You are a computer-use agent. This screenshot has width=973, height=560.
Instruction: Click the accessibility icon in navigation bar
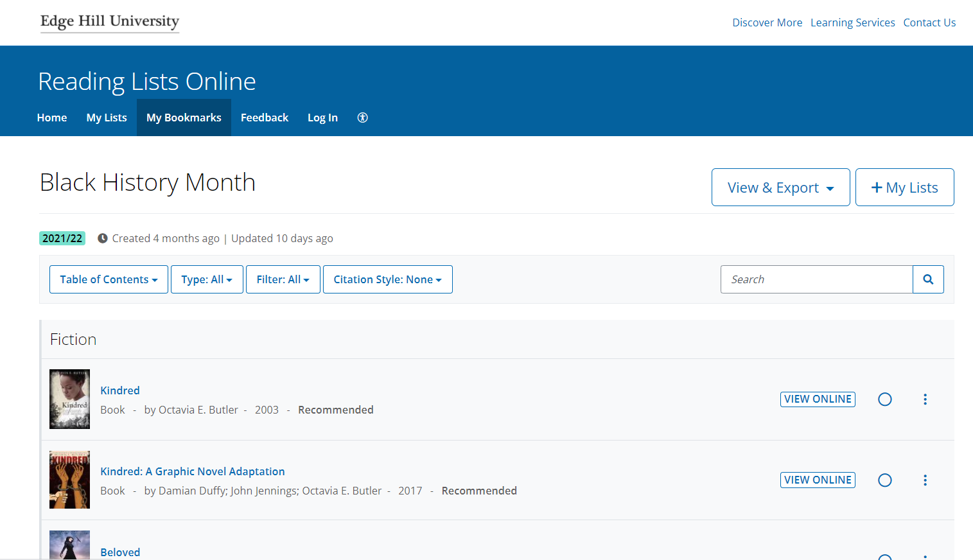pyautogui.click(x=362, y=118)
